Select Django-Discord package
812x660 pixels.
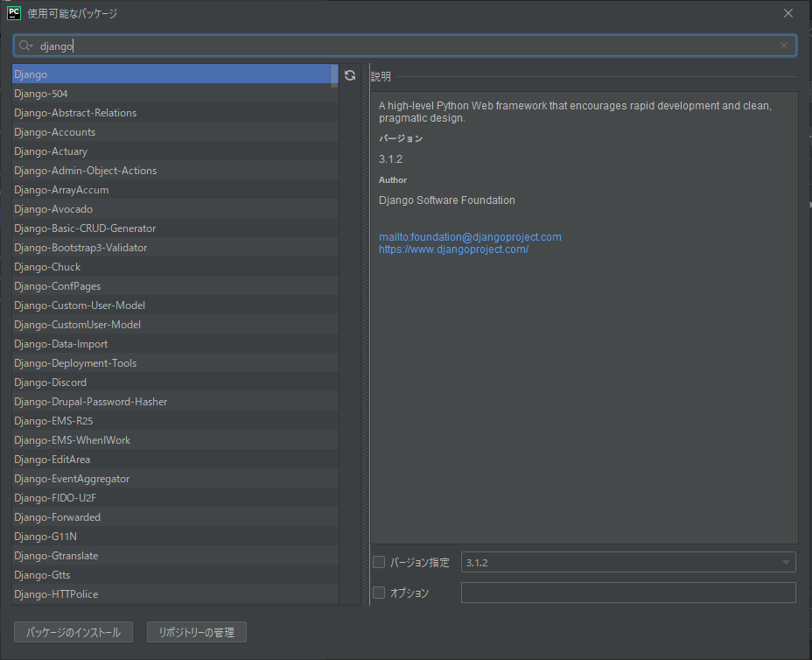click(x=175, y=383)
